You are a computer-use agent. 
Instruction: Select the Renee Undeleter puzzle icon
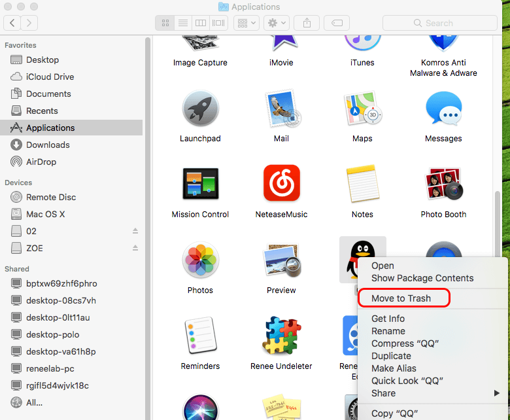281,336
